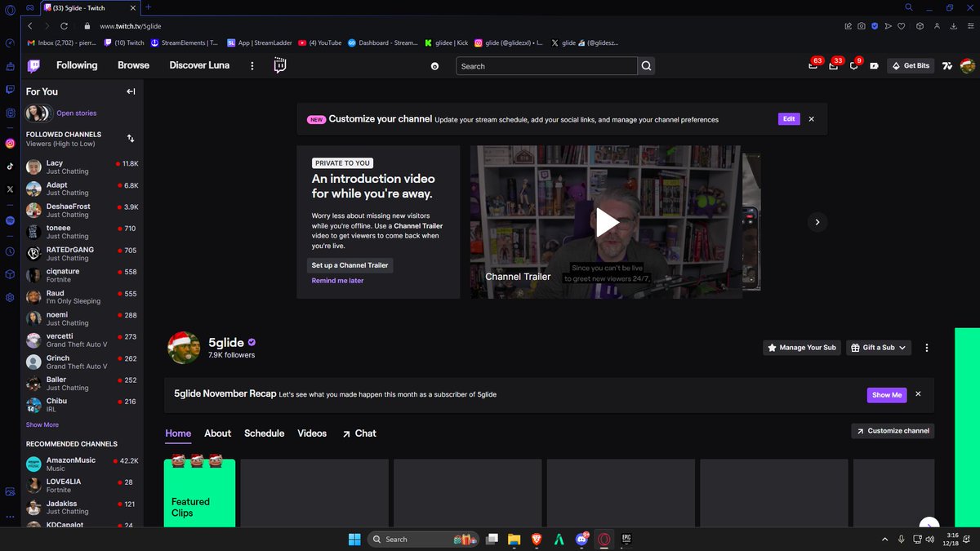Viewport: 980px width, 551px height.
Task: Open X in Opera sidebar
Action: tap(10, 189)
